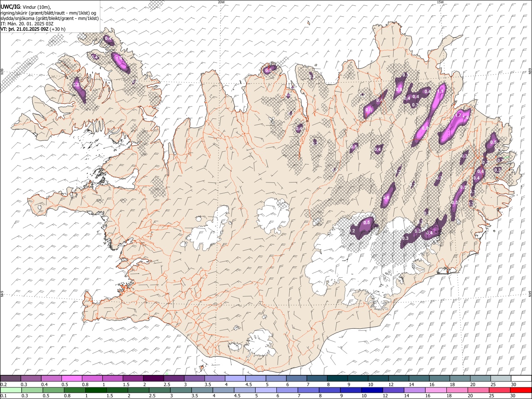Click the red 25 mm rain legend swatch
The image size is (532, 399).
click(500, 390)
